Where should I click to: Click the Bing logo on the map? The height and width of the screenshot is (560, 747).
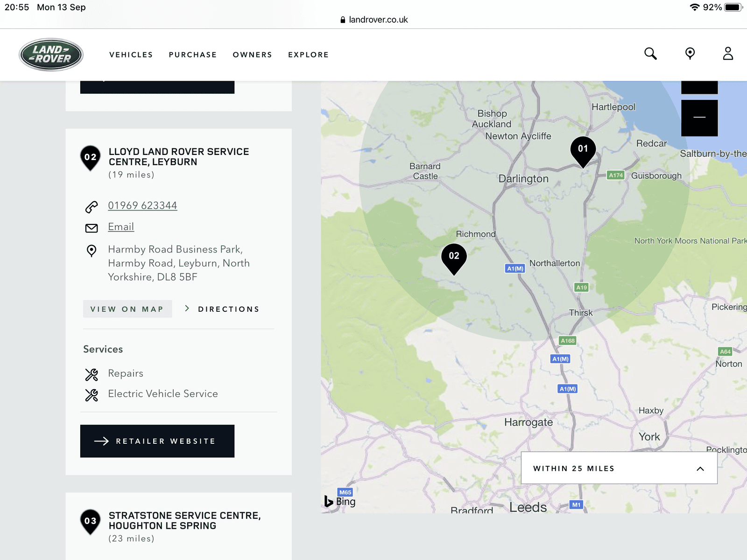tap(340, 501)
